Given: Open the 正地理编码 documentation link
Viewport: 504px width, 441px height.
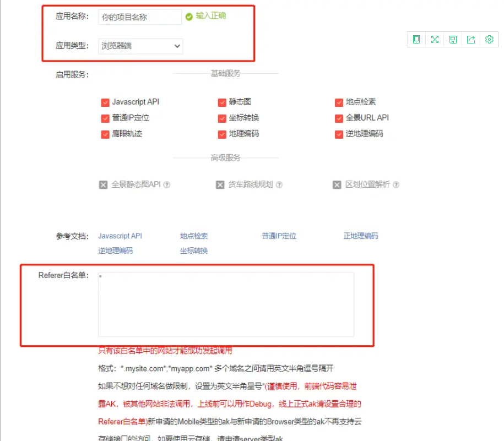Looking at the screenshot, I should pyautogui.click(x=360, y=236).
